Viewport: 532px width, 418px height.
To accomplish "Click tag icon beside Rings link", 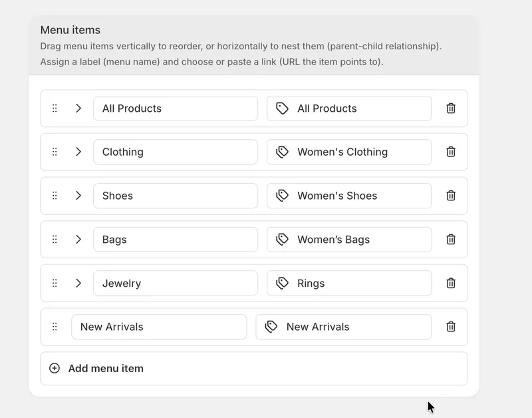I will tap(282, 283).
